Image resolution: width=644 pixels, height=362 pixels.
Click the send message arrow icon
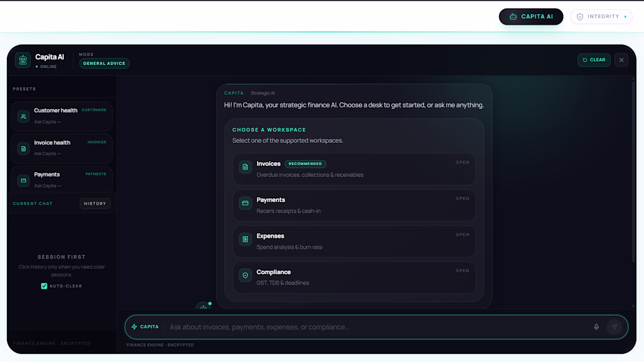(614, 327)
